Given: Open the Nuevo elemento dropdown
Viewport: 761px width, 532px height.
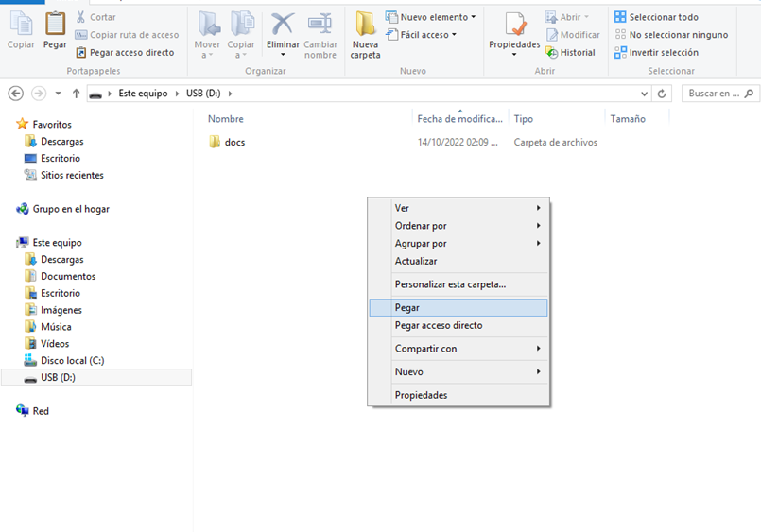Looking at the screenshot, I should point(430,17).
